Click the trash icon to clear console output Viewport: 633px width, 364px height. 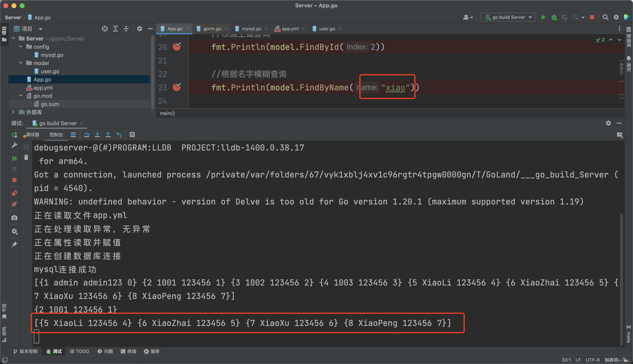click(x=26, y=157)
